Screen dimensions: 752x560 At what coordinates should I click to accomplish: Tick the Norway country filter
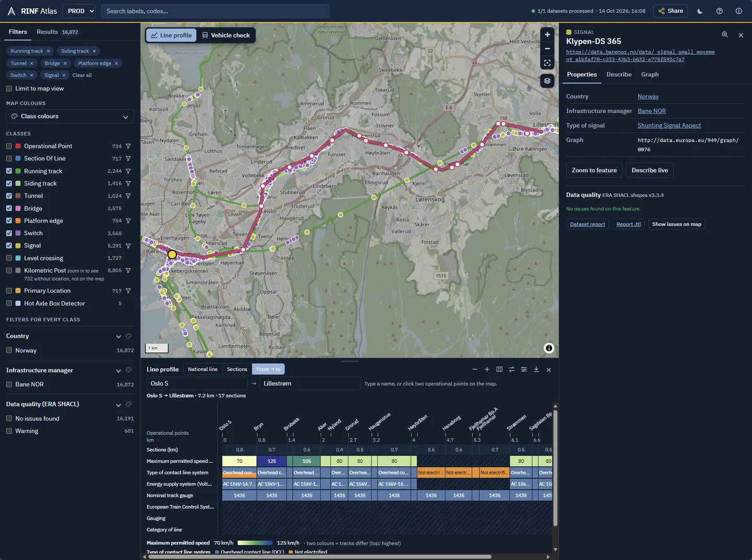coord(9,351)
